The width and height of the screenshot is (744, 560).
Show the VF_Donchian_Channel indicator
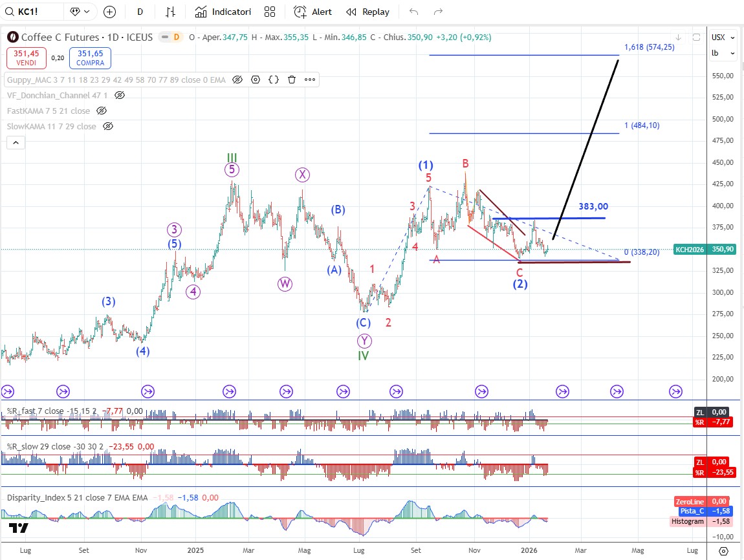(120, 95)
